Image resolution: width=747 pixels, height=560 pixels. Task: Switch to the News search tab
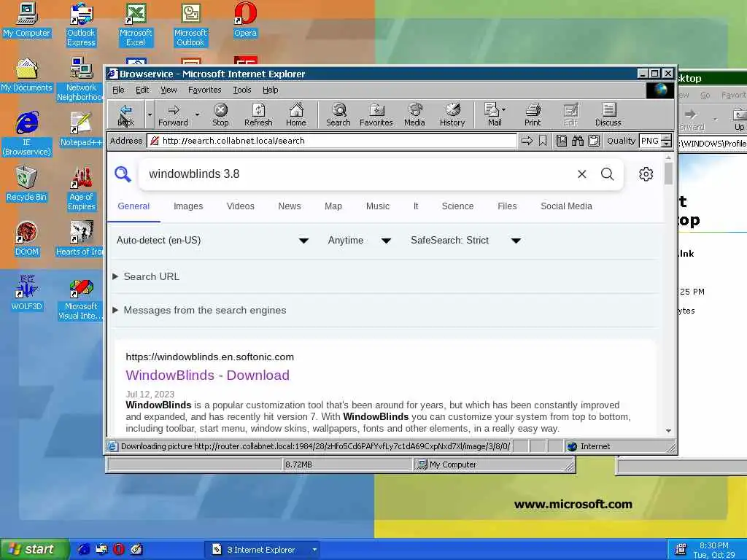pyautogui.click(x=290, y=206)
